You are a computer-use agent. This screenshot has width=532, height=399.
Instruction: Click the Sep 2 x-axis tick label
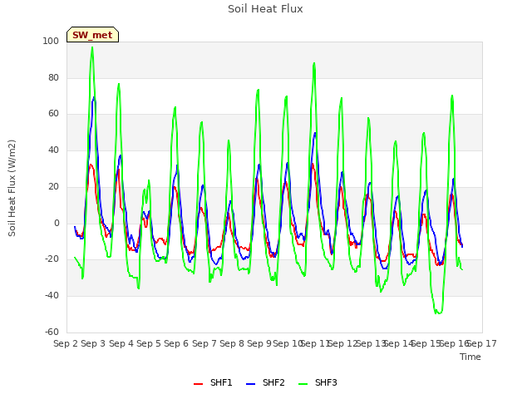[x=66, y=343]
